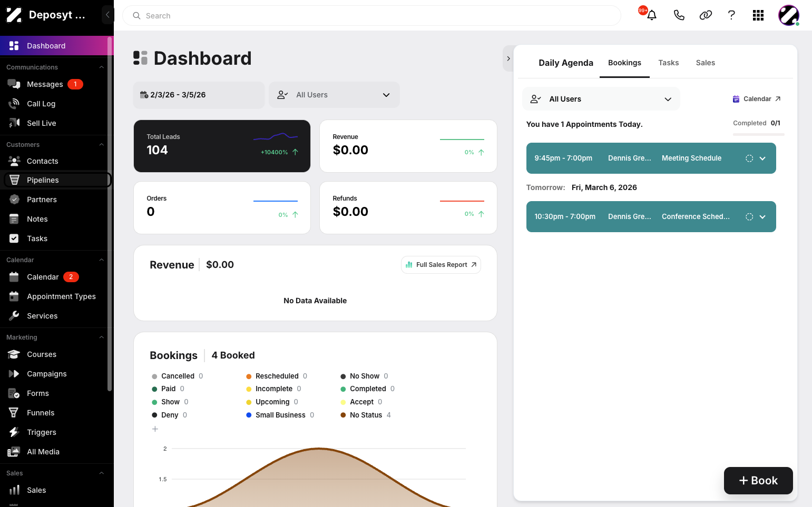Open the Calendar link in agenda
This screenshot has height=507, width=812.
(x=757, y=99)
